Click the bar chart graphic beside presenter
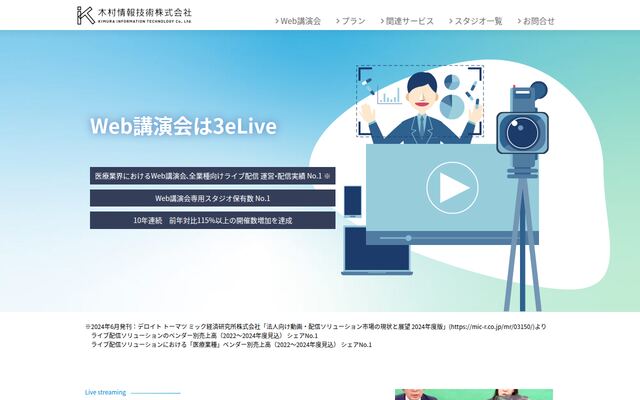The width and height of the screenshot is (640, 400). [389, 95]
